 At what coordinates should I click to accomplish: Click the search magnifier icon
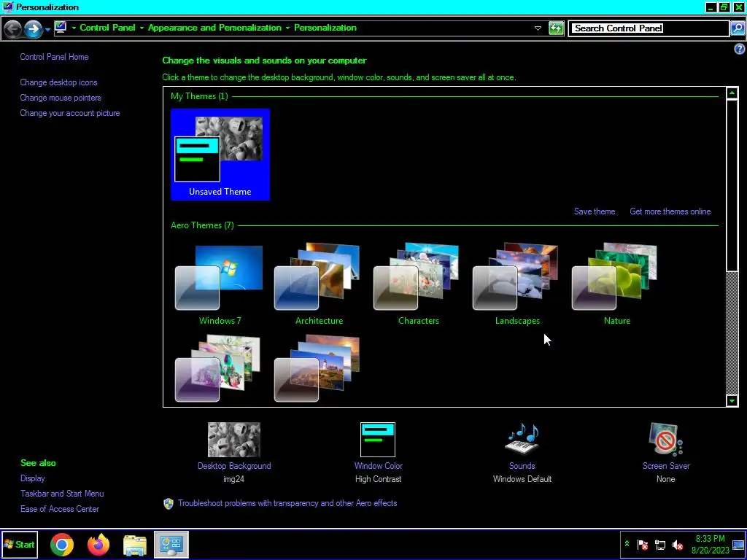click(x=738, y=28)
